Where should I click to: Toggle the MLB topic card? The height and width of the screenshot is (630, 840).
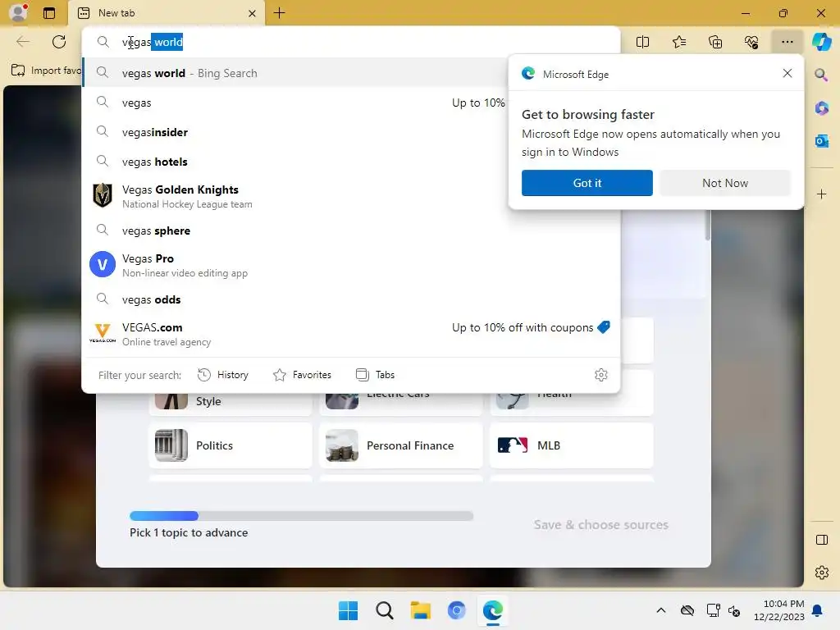(x=572, y=445)
